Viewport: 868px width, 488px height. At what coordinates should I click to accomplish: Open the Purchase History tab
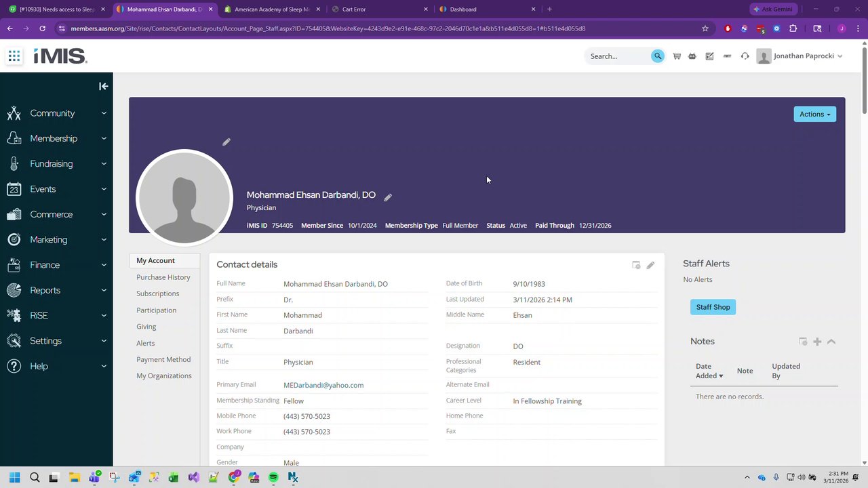coord(163,277)
